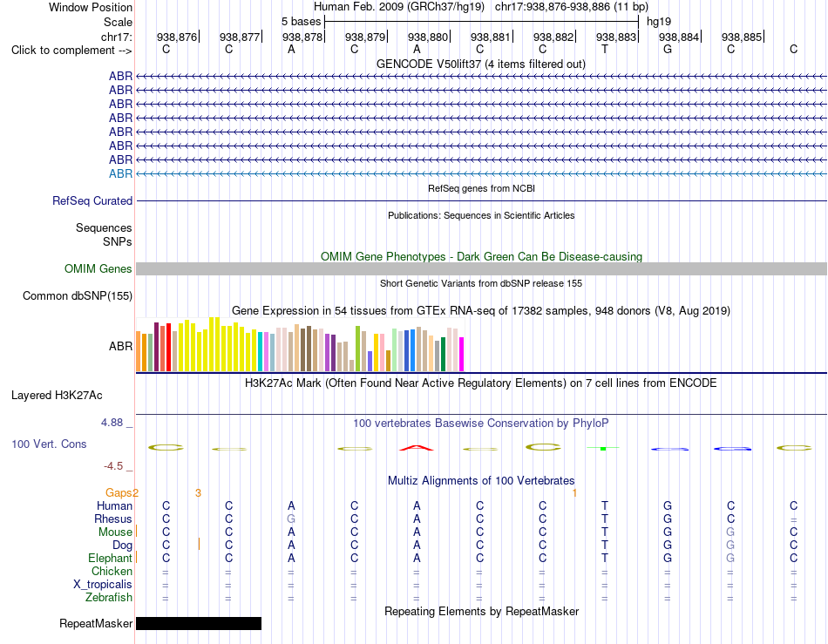Click the 100 Vert. Cons label
Viewport: 828px width, 644px height.
coord(49,444)
